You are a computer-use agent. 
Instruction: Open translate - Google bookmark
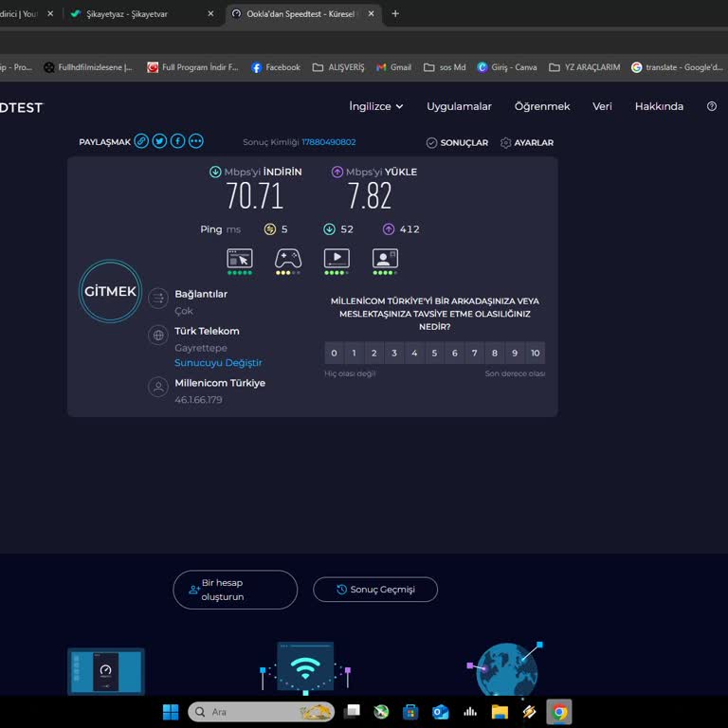(x=677, y=67)
